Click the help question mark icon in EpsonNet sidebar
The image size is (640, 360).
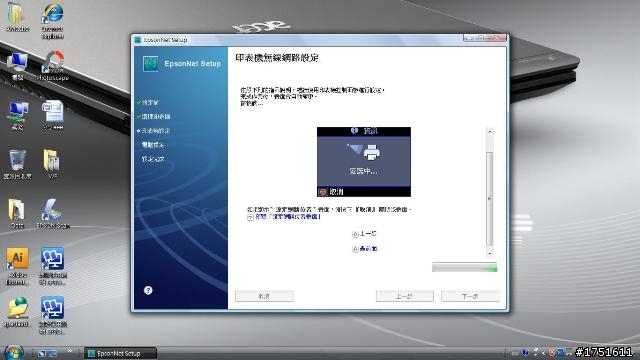(x=148, y=290)
